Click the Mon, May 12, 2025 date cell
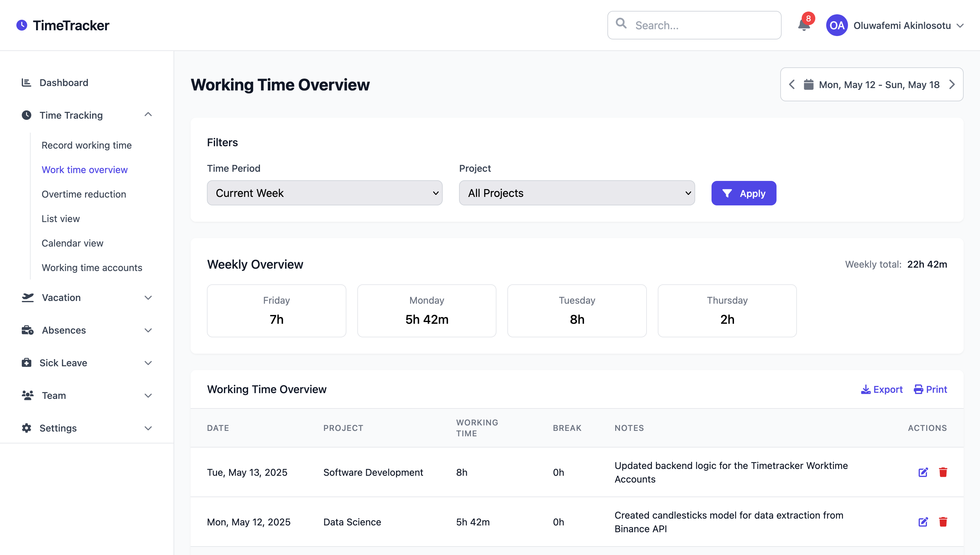 249,522
